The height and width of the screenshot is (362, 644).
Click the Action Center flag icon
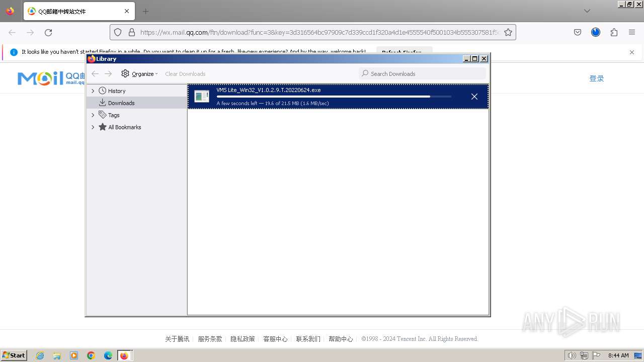click(x=596, y=355)
